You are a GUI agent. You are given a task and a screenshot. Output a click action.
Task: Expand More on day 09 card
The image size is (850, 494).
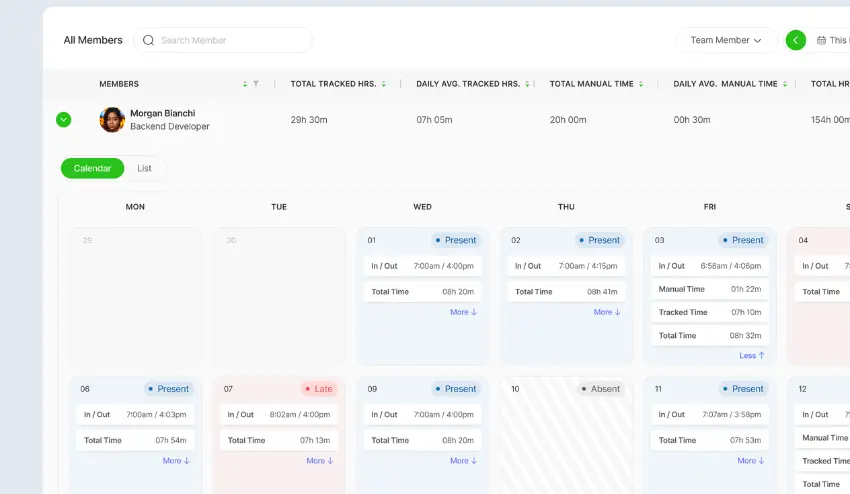coord(463,460)
